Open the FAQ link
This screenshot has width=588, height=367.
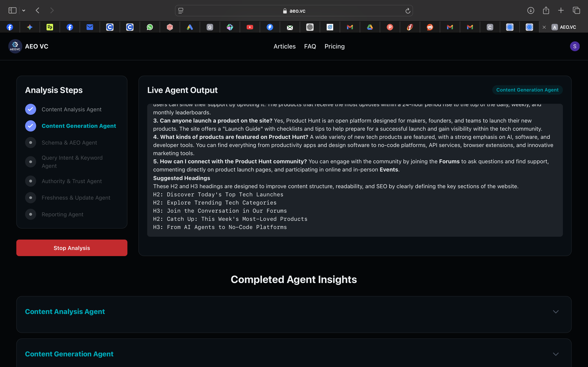click(310, 46)
